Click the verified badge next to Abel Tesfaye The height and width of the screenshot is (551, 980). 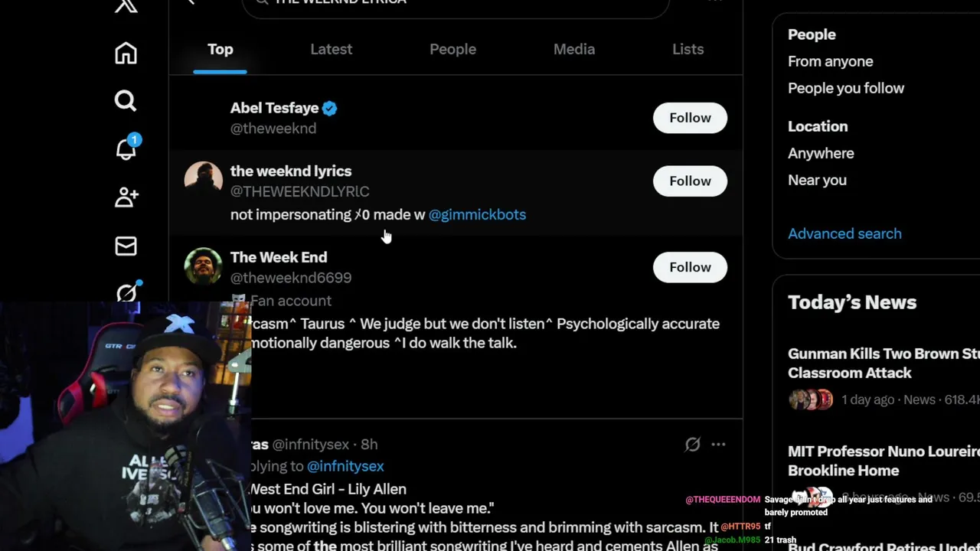329,109
